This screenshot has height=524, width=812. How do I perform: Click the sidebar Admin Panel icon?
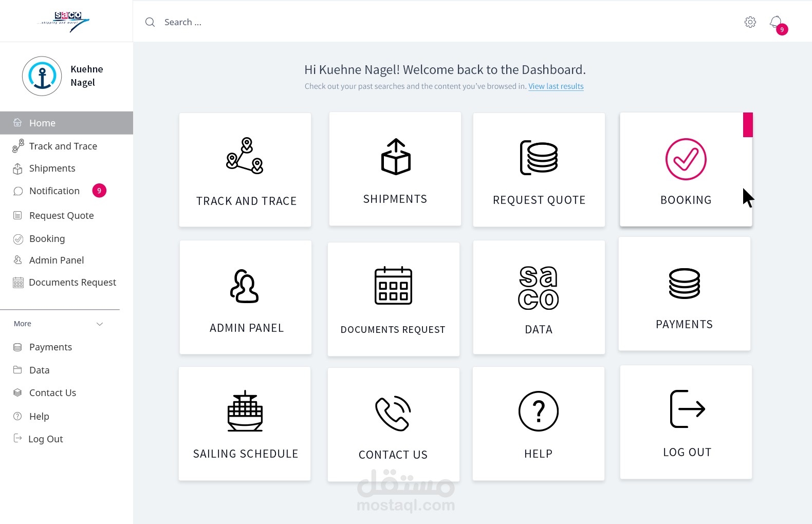(x=17, y=260)
